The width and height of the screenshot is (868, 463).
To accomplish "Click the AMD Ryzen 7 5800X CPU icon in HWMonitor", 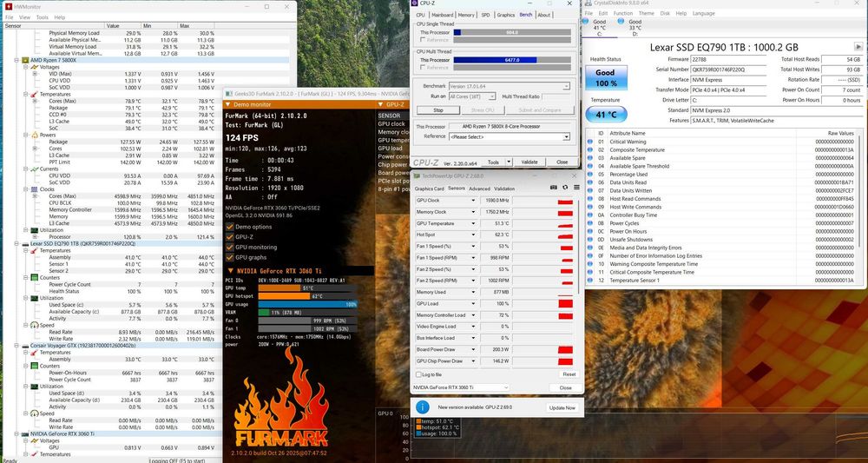I will click(25, 60).
